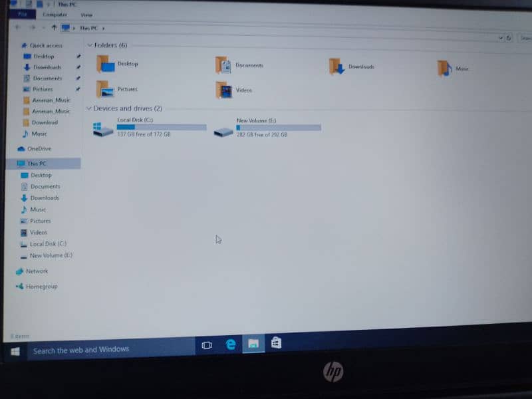Open Amman_Music folder in Quick access
This screenshot has height=399, width=532.
click(x=51, y=100)
